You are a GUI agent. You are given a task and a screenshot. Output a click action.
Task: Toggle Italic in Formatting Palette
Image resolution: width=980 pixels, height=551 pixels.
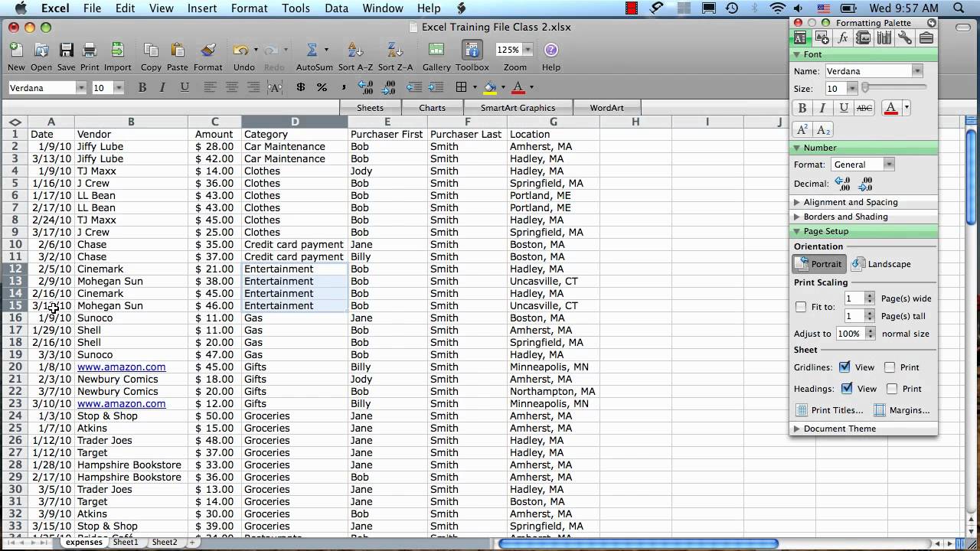(x=823, y=108)
